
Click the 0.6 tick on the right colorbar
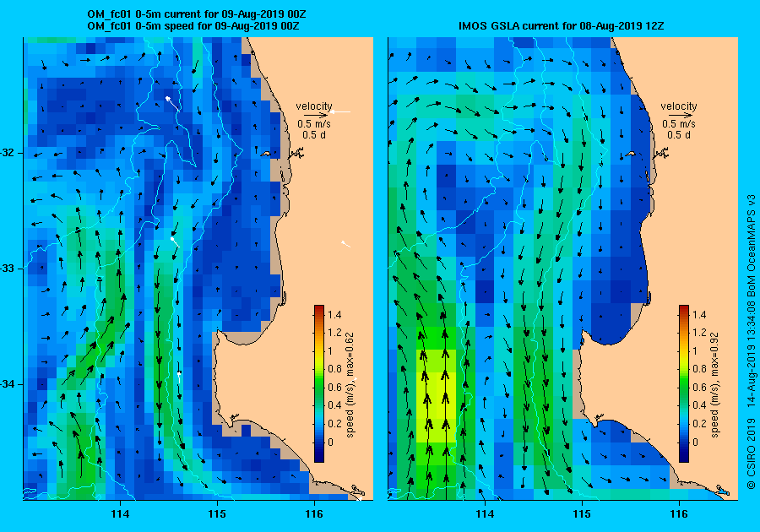pyautogui.click(x=699, y=387)
